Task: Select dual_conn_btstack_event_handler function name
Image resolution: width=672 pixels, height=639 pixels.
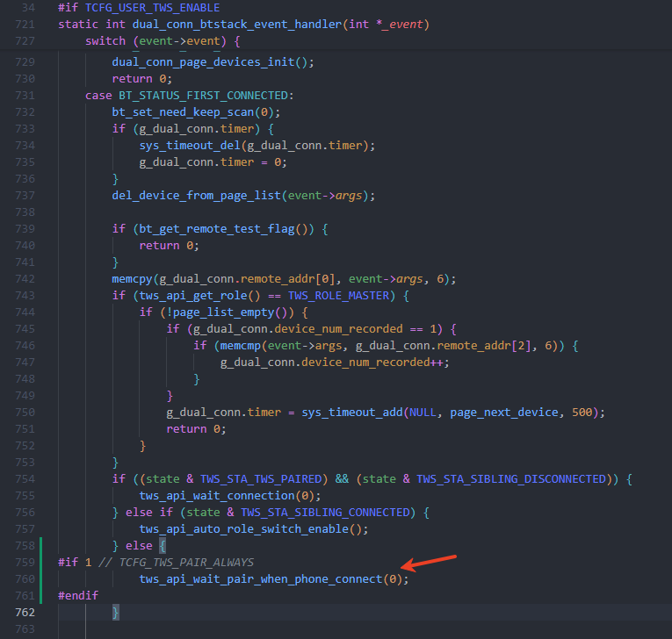Action: 237,25
